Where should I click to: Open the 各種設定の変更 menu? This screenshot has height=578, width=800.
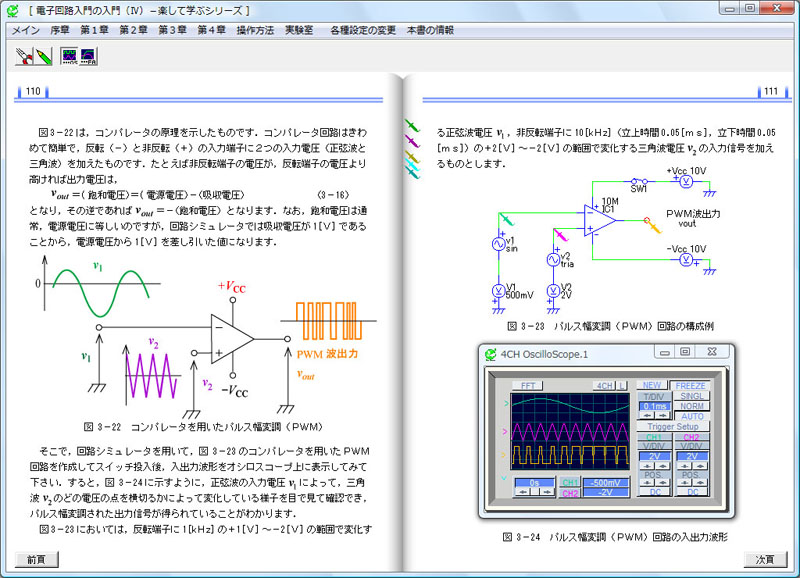tap(363, 30)
